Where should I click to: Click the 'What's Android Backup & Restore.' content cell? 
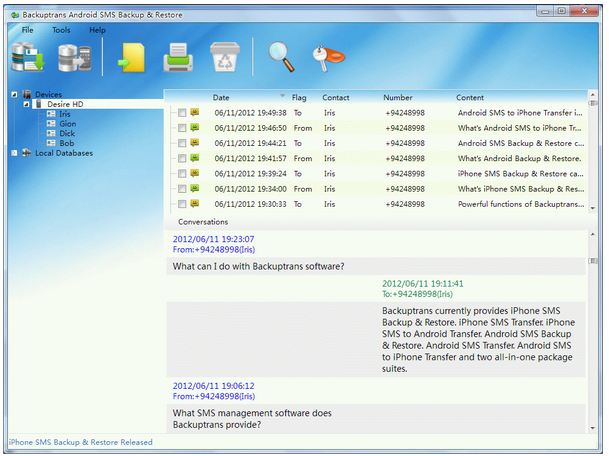519,158
